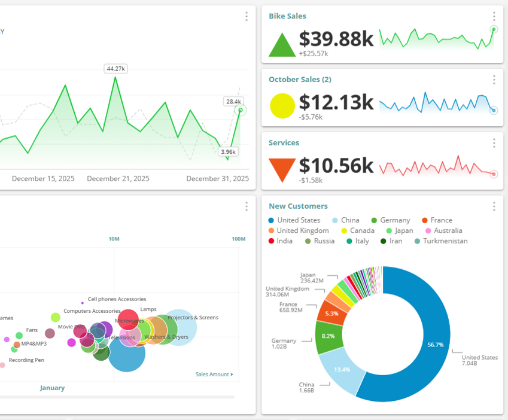Open the Services widget options menu
Viewport: 508px width, 420px height.
tap(494, 143)
